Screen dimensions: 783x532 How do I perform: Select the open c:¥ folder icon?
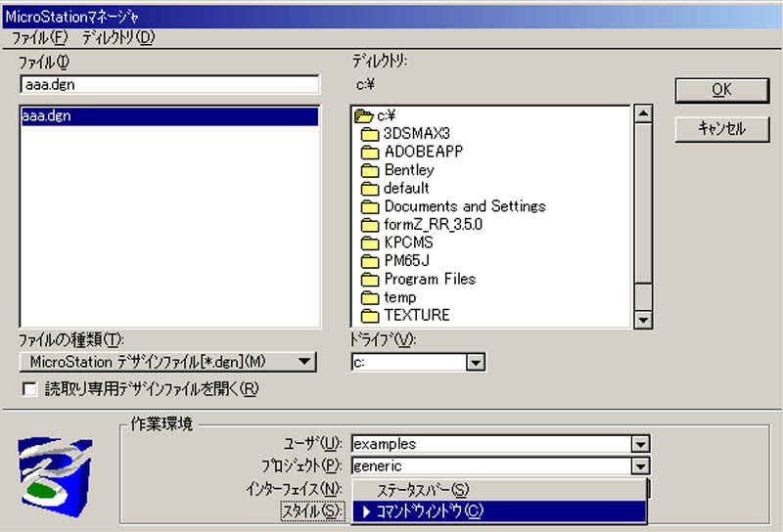coord(363,116)
